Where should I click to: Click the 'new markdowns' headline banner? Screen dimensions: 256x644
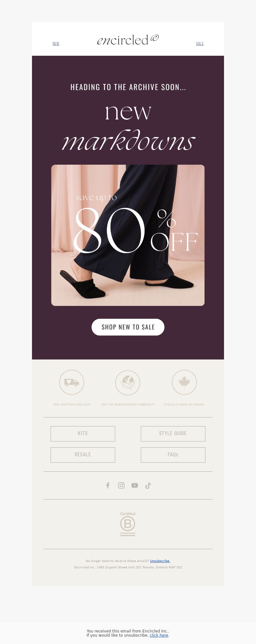128,127
